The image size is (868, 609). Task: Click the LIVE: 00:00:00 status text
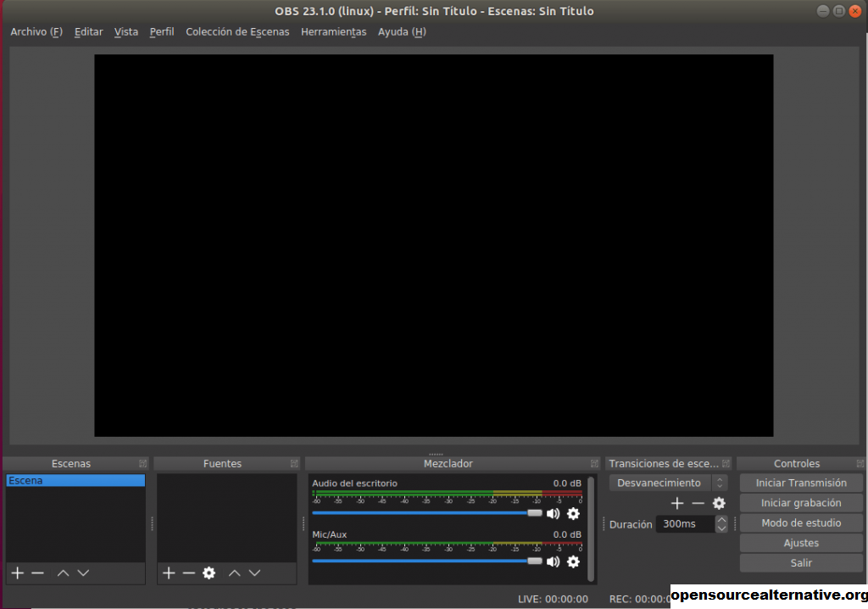click(x=553, y=599)
